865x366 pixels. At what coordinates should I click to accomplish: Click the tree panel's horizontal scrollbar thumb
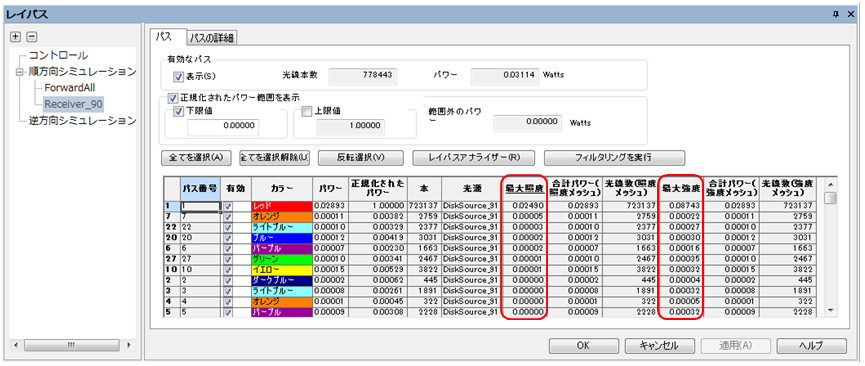pos(71,345)
